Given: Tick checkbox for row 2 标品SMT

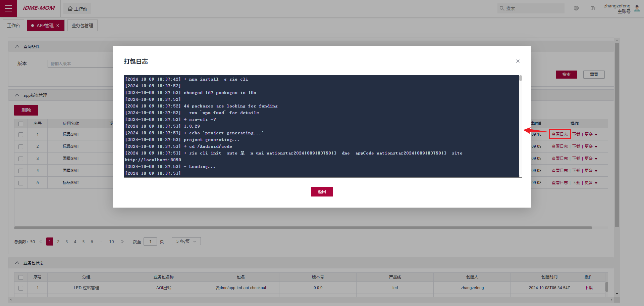Looking at the screenshot, I should coord(21,147).
